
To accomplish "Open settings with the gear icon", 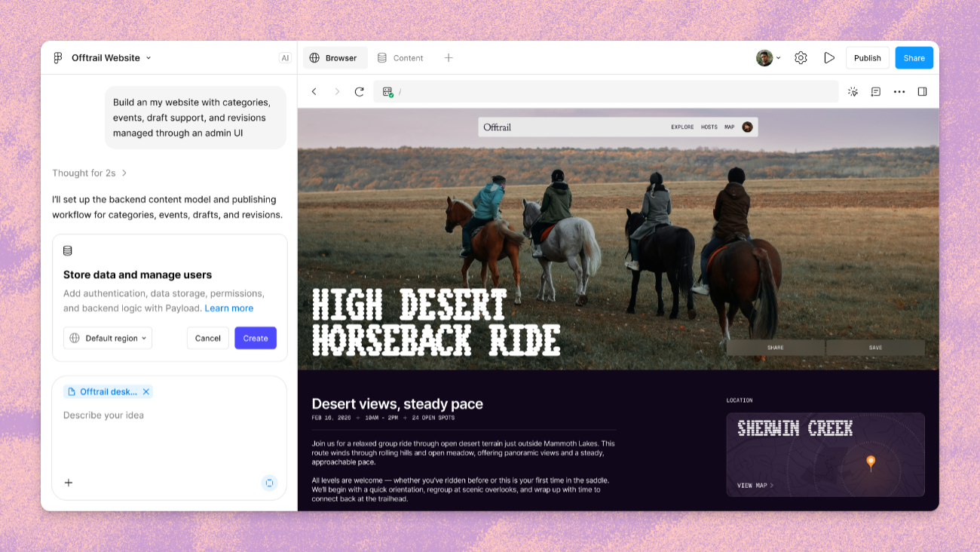I will click(x=801, y=58).
